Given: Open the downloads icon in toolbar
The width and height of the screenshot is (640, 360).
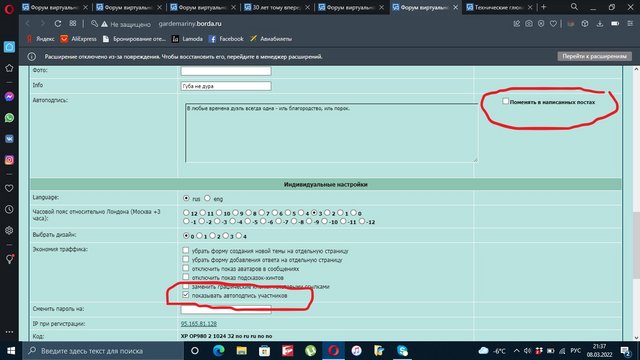Looking at the screenshot, I should tap(600, 24).
